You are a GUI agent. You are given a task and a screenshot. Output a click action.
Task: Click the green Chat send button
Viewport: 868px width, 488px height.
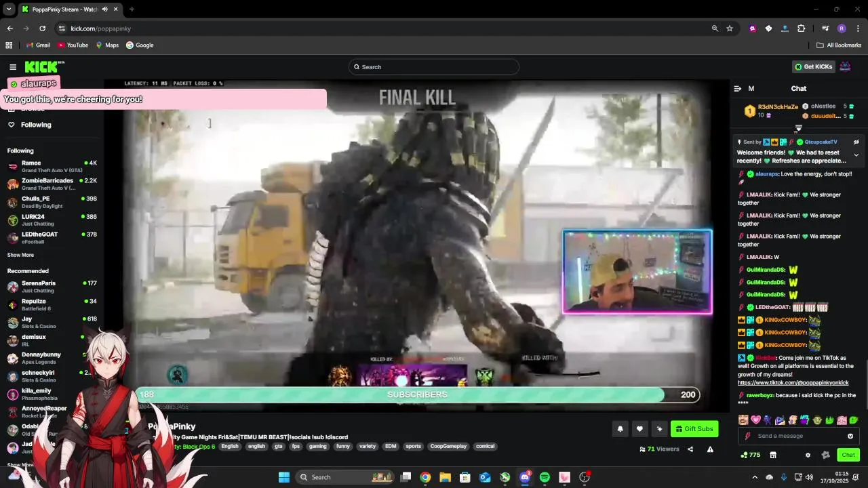(x=848, y=455)
